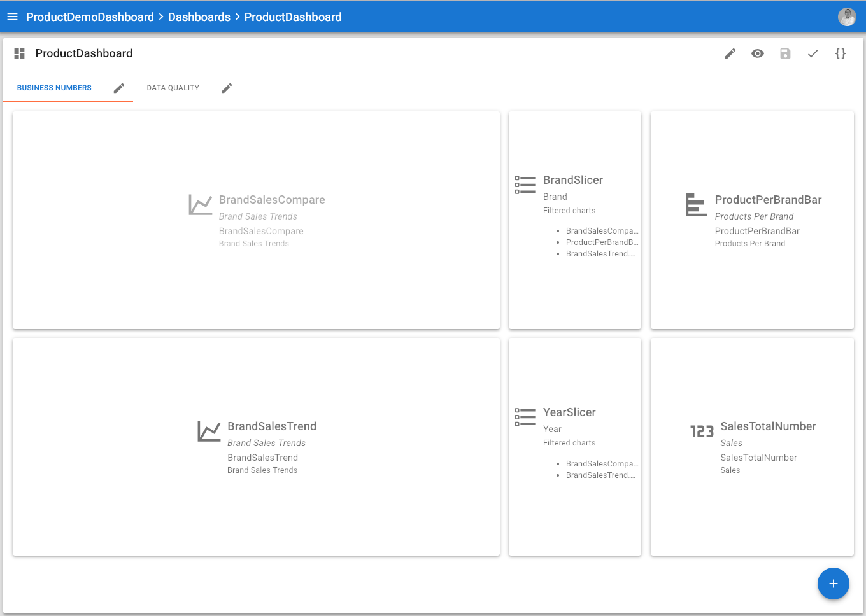This screenshot has height=616, width=866.
Task: Go to ProductDemoDashboard via the breadcrumb
Action: click(x=90, y=17)
